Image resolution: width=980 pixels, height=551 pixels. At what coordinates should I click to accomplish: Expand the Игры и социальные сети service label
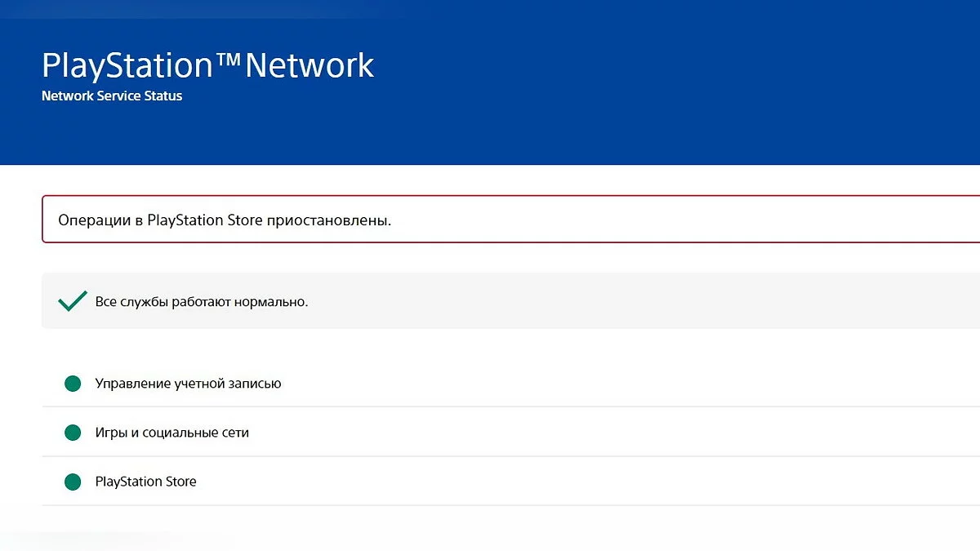(171, 433)
